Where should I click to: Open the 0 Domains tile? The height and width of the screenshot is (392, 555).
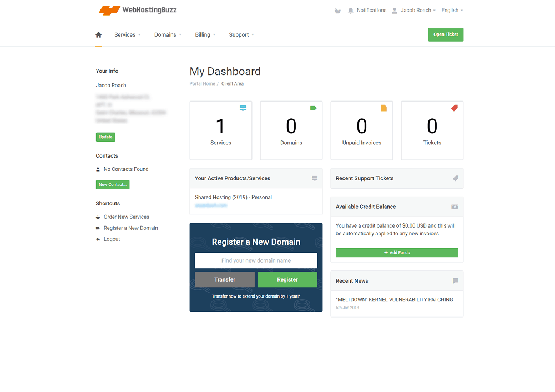coord(291,130)
